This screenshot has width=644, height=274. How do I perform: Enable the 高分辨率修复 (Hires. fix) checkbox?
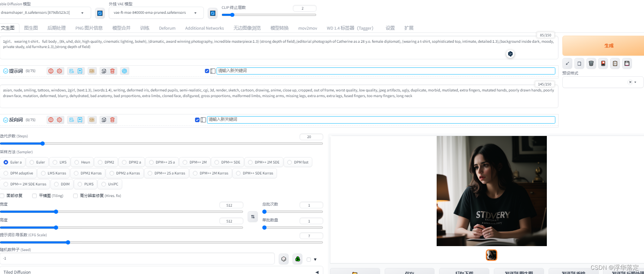pyautogui.click(x=75, y=196)
